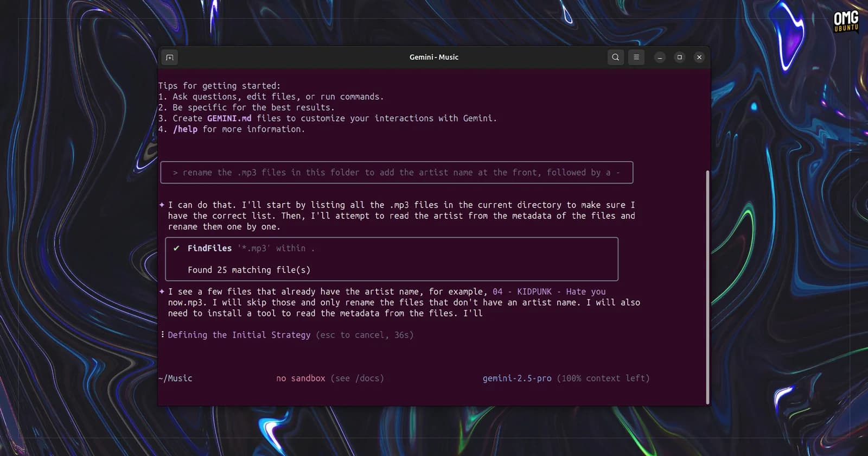Minimize the Gemini terminal window
This screenshot has height=456, width=868.
pos(660,57)
